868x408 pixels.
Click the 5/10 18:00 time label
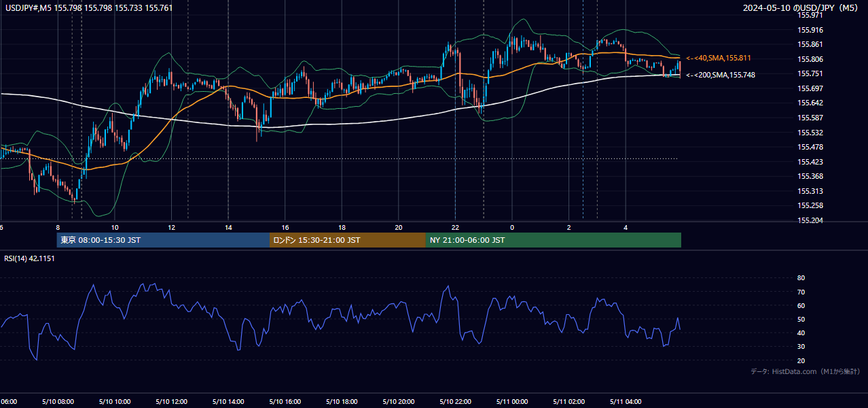[x=342, y=402]
